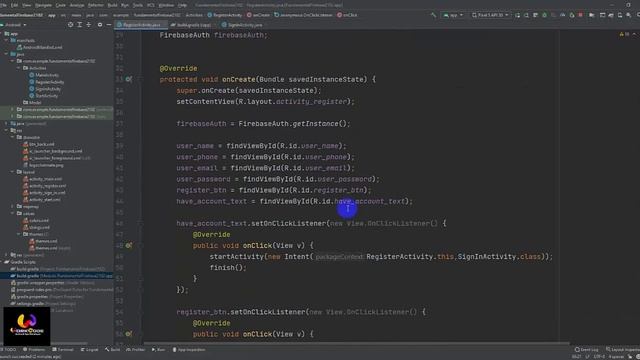The height and width of the screenshot is (360, 640).
Task: Select activity_register.xml in the layout folder
Action: tap(44, 186)
